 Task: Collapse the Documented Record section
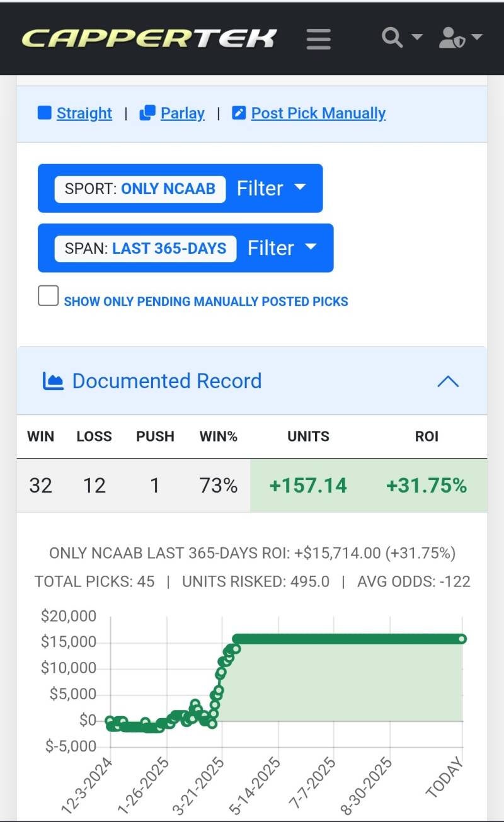point(448,381)
